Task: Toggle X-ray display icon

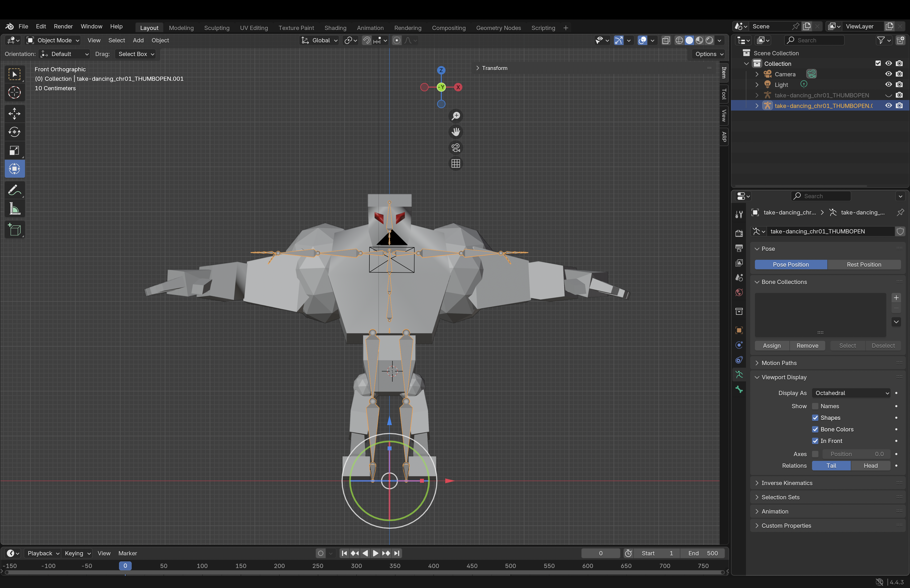Action: click(666, 40)
